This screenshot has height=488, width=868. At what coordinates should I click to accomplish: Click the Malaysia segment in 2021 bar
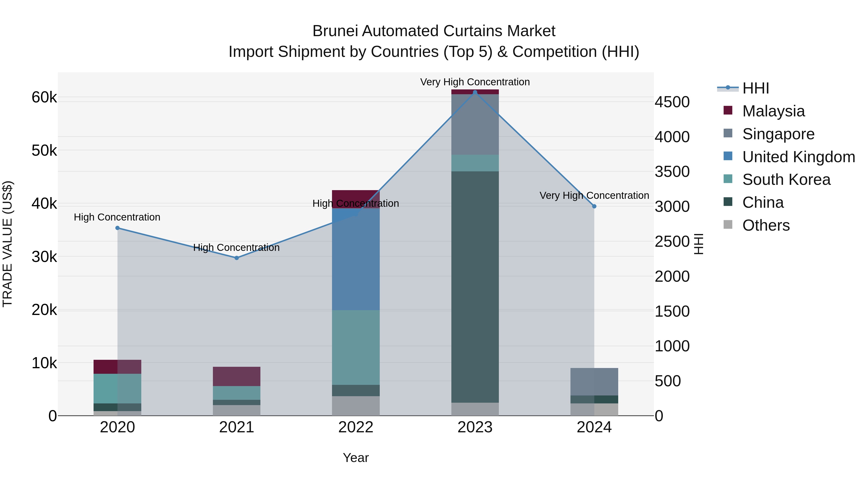pyautogui.click(x=237, y=376)
